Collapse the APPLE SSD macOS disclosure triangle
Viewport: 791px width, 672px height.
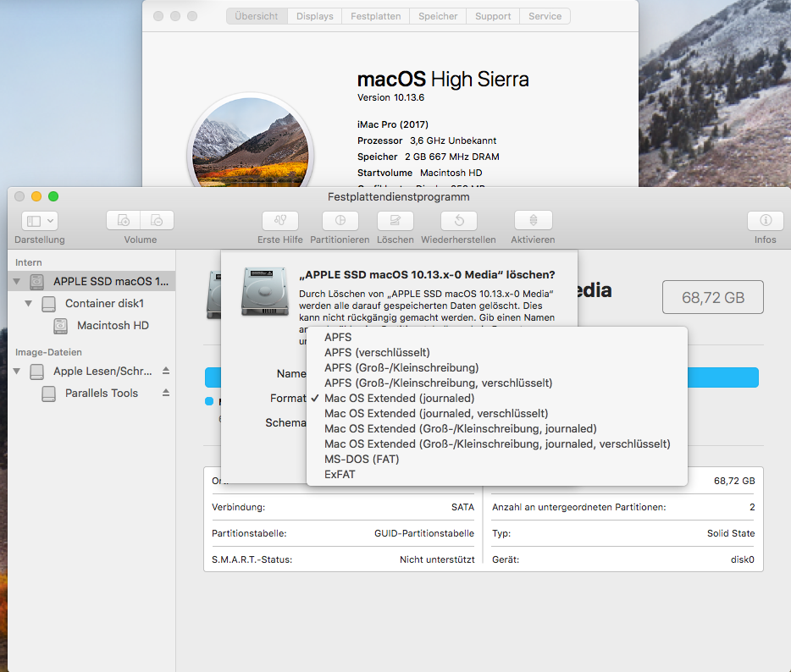pyautogui.click(x=17, y=281)
